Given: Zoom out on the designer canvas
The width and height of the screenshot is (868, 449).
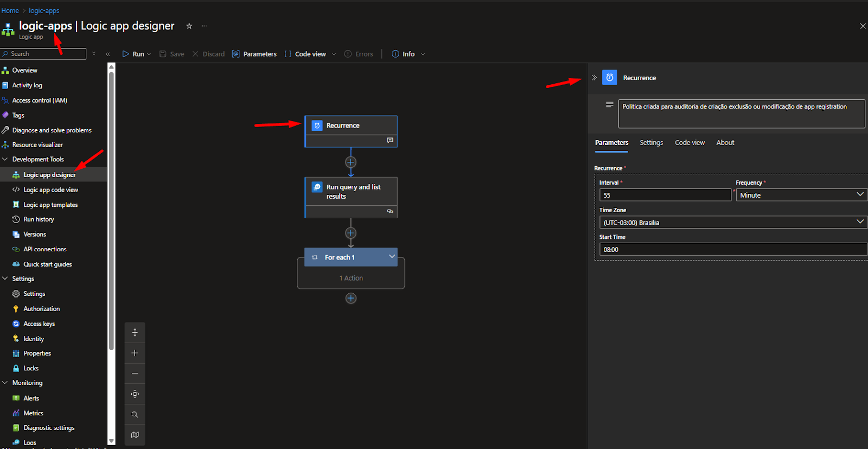Looking at the screenshot, I should [x=135, y=374].
